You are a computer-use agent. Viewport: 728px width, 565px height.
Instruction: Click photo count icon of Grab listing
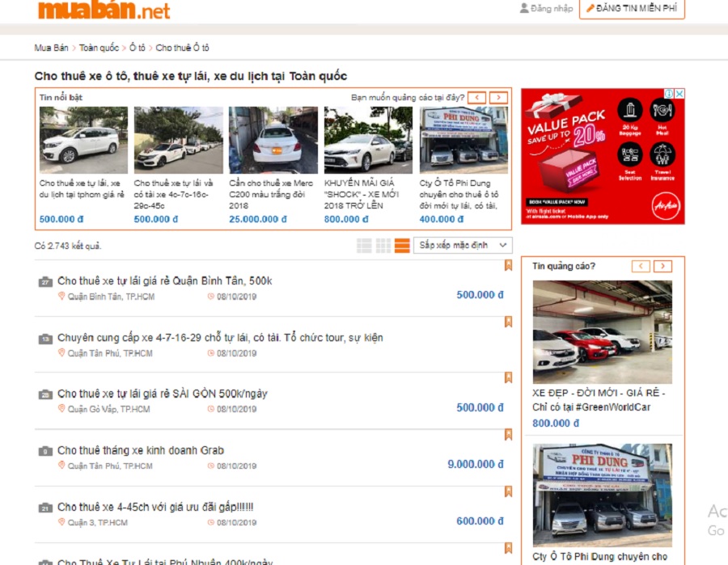(45, 451)
